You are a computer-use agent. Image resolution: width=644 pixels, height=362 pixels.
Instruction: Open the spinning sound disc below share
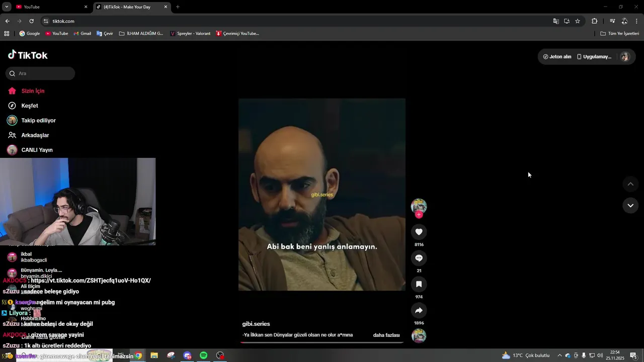pos(419,336)
